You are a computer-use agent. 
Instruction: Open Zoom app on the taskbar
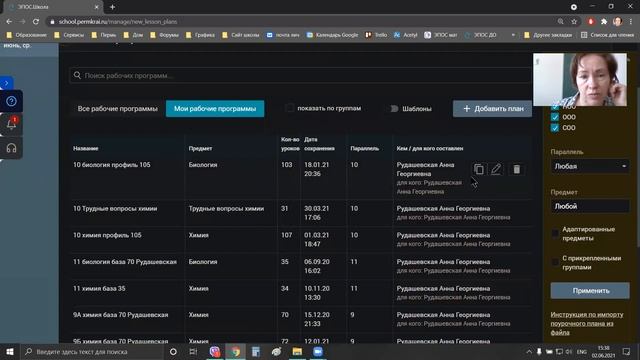coord(318,351)
